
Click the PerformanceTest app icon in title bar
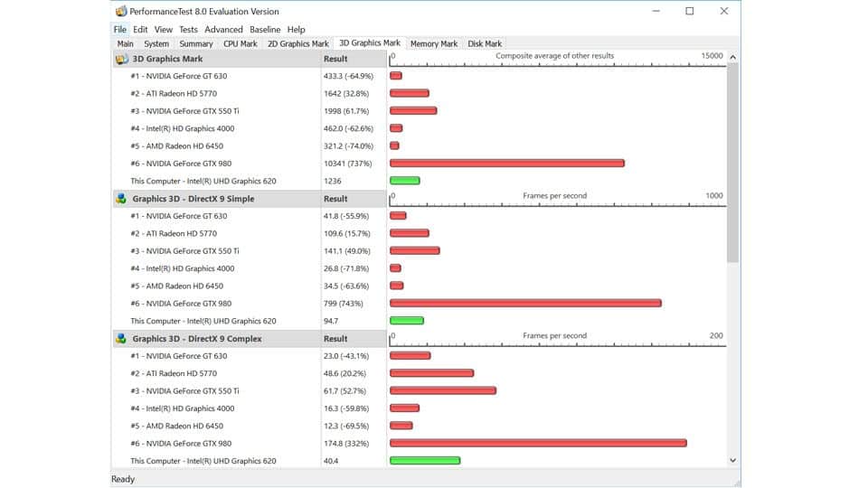tap(120, 11)
